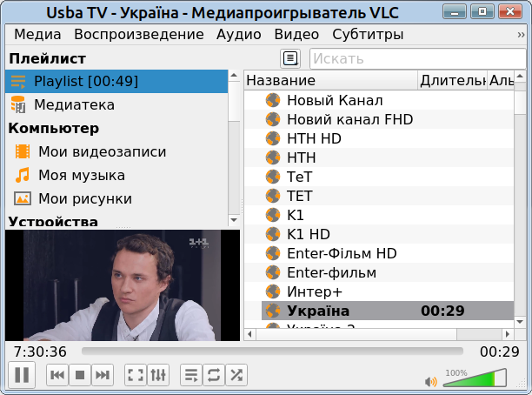Image resolution: width=532 pixels, height=395 pixels.
Task: Click channel list scroll up arrow
Action: (520, 76)
